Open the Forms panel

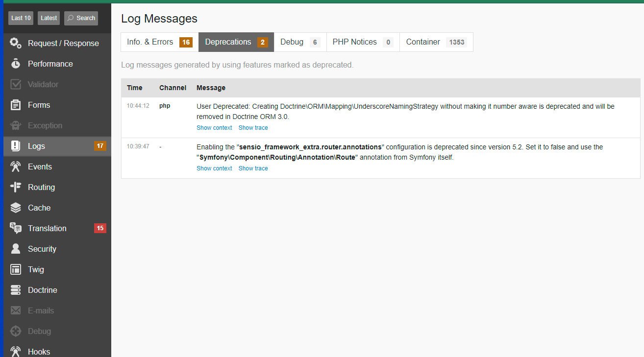point(57,105)
